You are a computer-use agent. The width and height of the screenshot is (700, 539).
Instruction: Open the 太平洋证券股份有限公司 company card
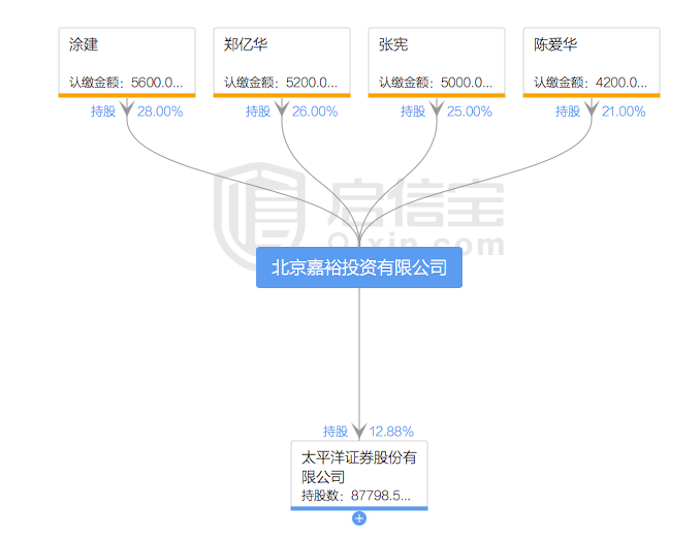pos(359,476)
